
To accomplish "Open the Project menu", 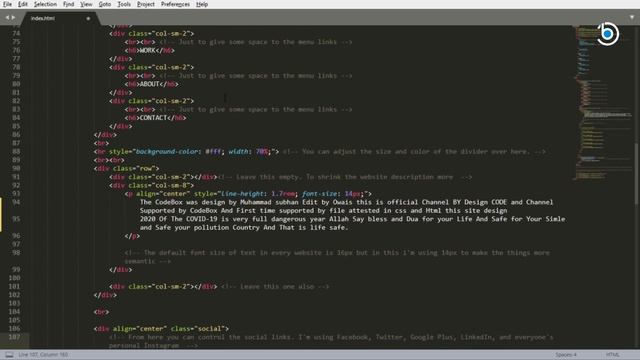I will pyautogui.click(x=146, y=4).
